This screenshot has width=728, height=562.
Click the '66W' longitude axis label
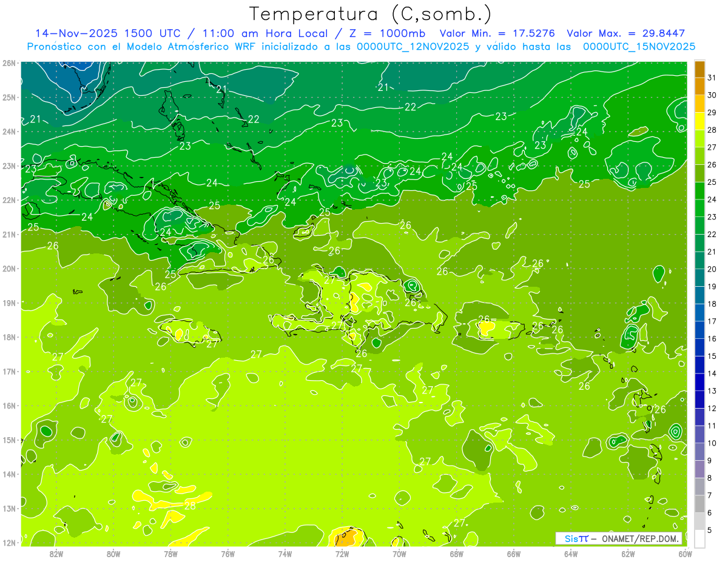click(x=514, y=554)
